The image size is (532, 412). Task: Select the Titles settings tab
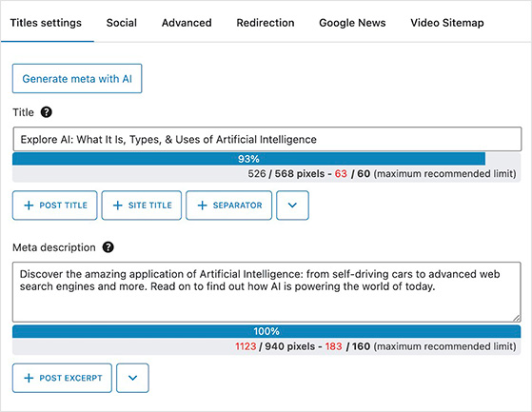click(x=46, y=23)
